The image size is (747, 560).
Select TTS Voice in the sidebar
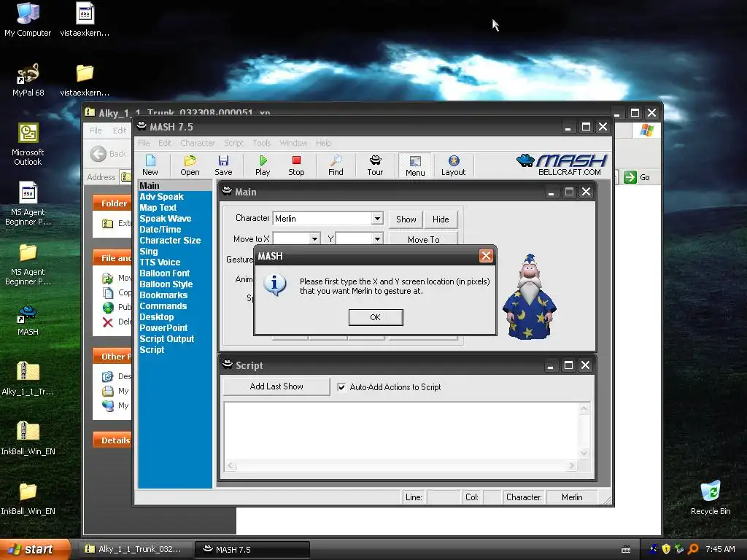[x=160, y=262]
